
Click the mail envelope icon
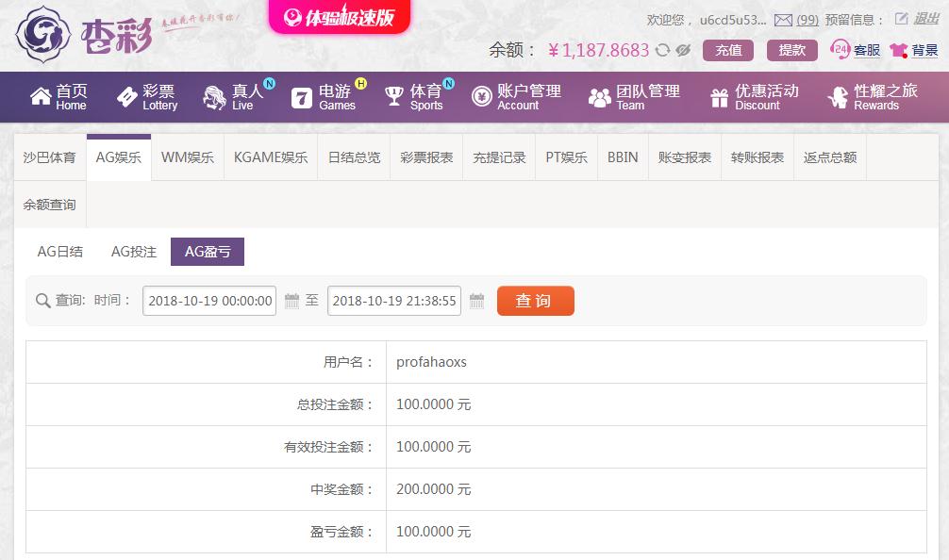tap(783, 20)
